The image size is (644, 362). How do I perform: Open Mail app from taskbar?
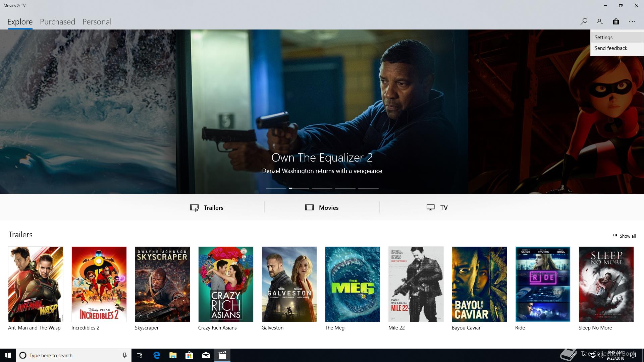pyautogui.click(x=206, y=355)
